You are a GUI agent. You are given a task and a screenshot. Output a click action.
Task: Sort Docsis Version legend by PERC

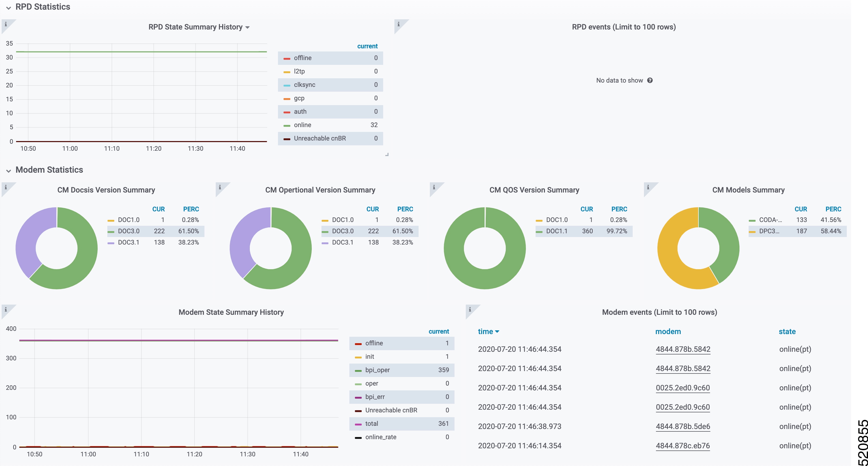(191, 209)
